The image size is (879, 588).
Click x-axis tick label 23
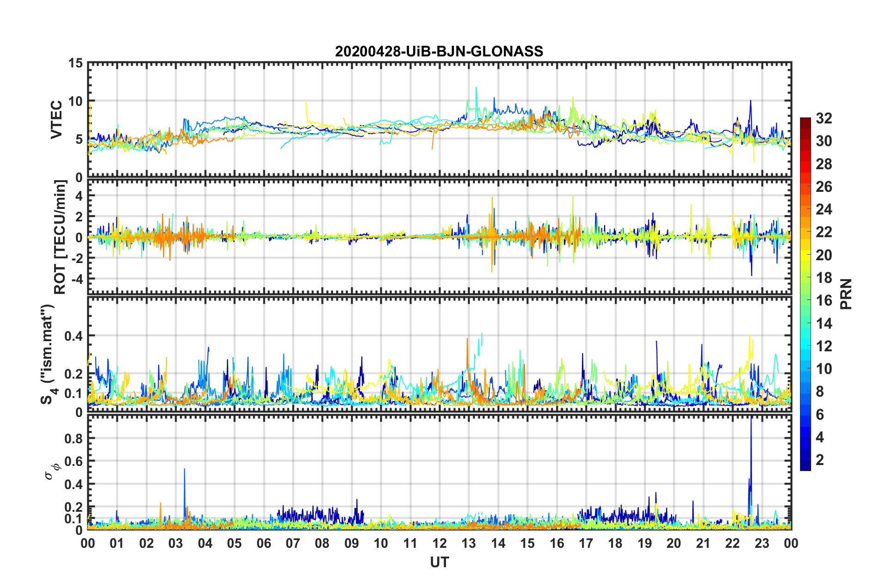pyautogui.click(x=762, y=543)
